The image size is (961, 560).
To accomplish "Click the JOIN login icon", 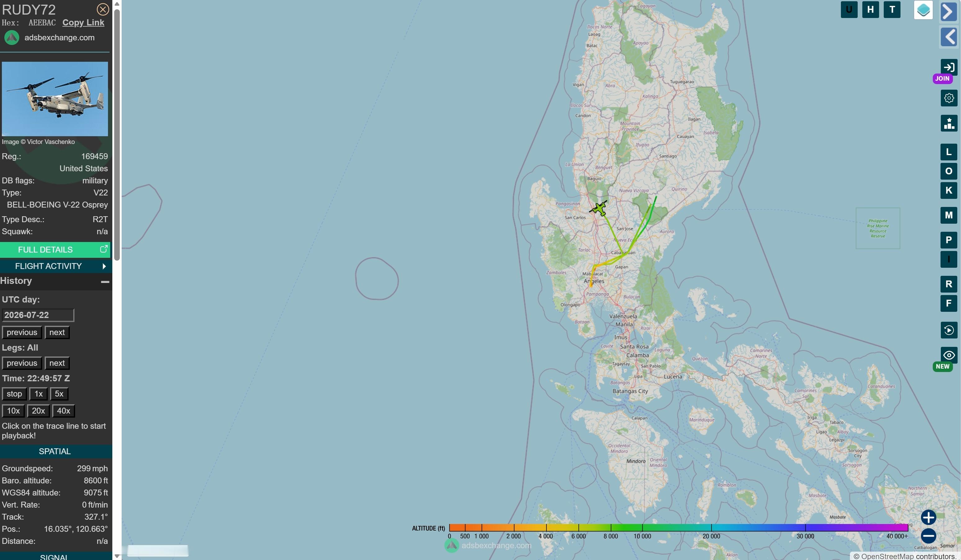I will (x=949, y=67).
